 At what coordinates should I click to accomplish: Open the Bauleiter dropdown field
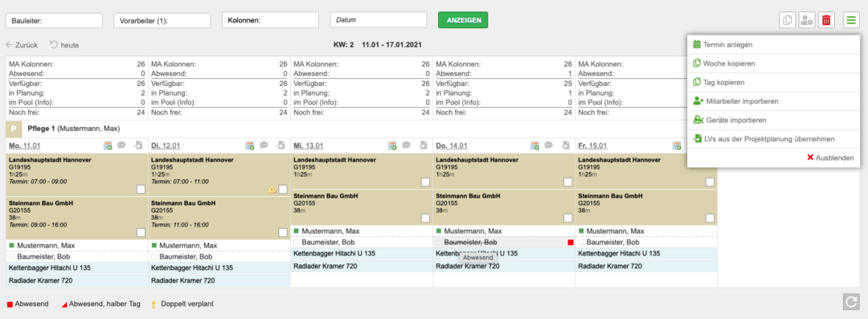pyautogui.click(x=55, y=21)
